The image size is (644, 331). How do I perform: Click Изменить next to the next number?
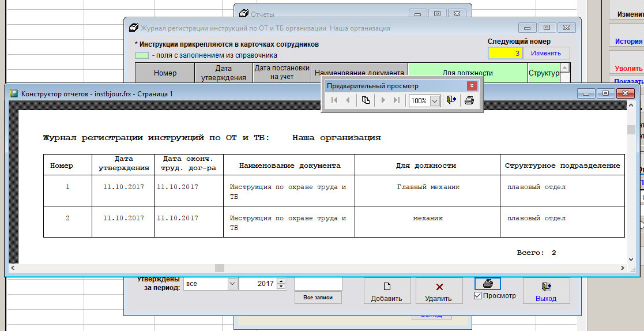[545, 53]
